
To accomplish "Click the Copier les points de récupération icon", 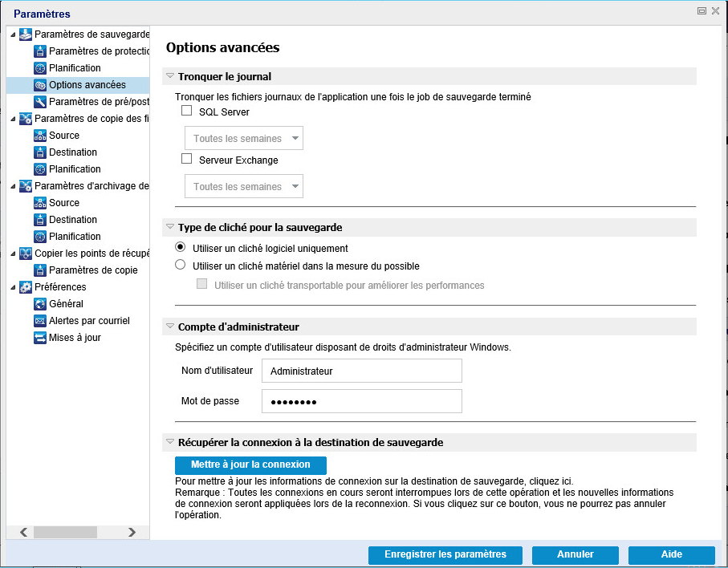I will click(26, 254).
